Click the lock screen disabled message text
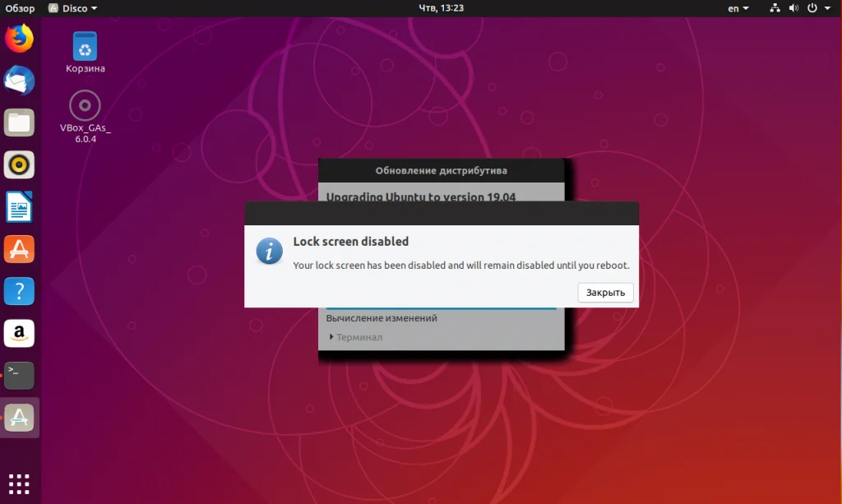The image size is (842, 504). click(460, 265)
